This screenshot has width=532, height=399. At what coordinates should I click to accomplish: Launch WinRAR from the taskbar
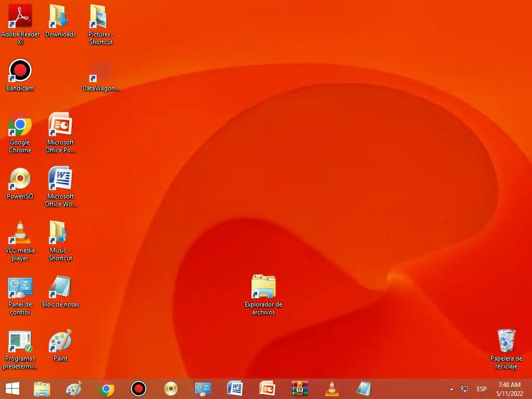pyautogui.click(x=300, y=389)
